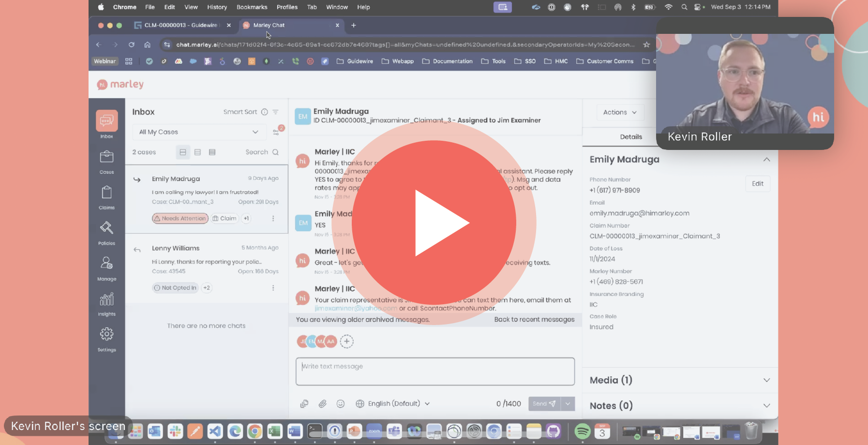This screenshot has height=445, width=868.
Task: Open the Actions dropdown menu
Action: (x=620, y=112)
